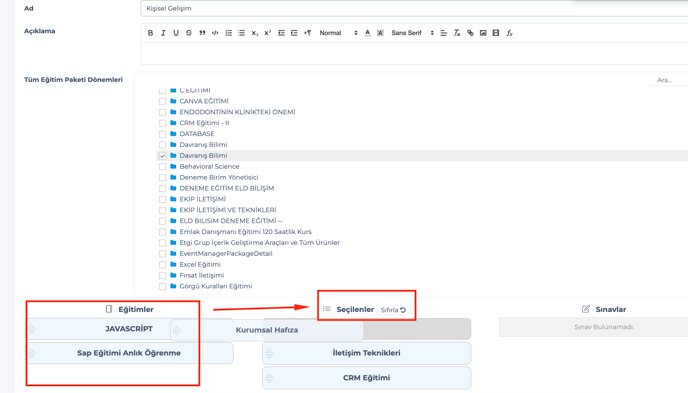688x393 pixels.
Task: Click the drag handle on JAVASCRIPT card
Action: pos(32,329)
